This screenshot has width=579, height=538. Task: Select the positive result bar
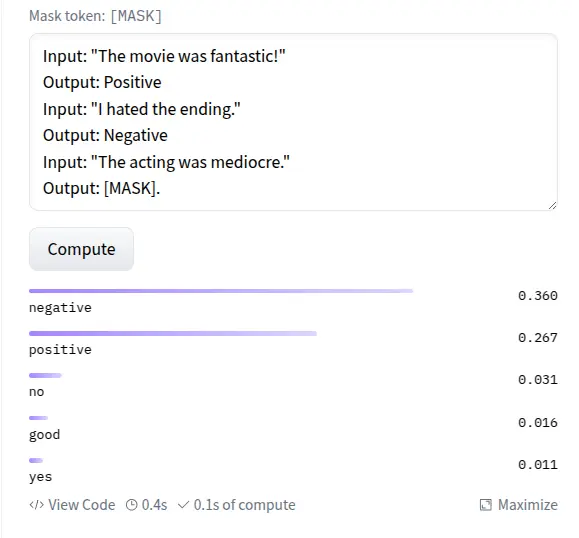(x=173, y=333)
